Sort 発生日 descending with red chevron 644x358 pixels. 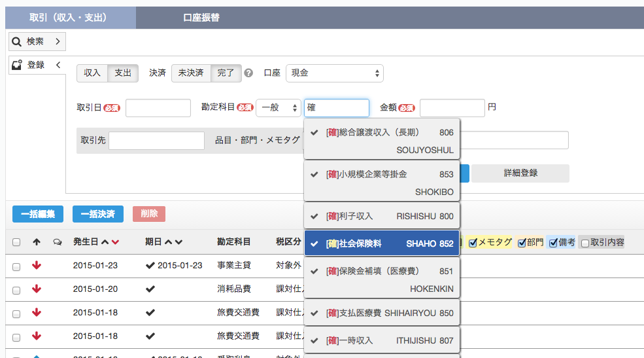[x=116, y=242]
